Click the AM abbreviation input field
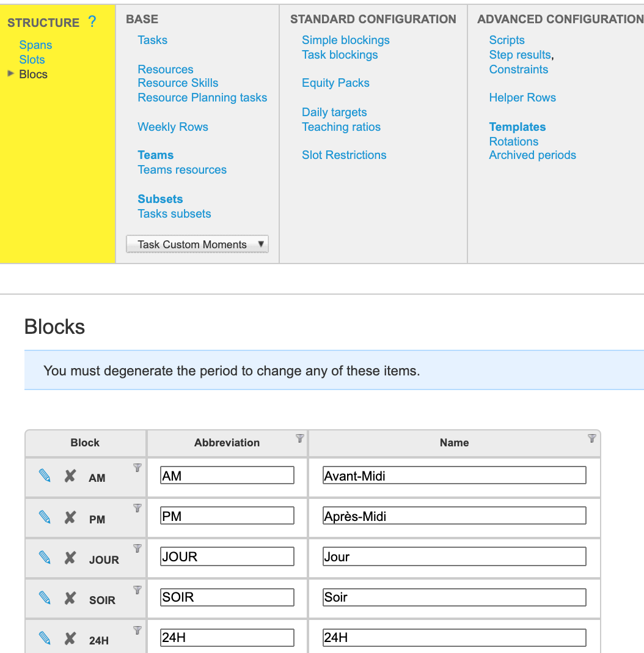 click(x=227, y=476)
